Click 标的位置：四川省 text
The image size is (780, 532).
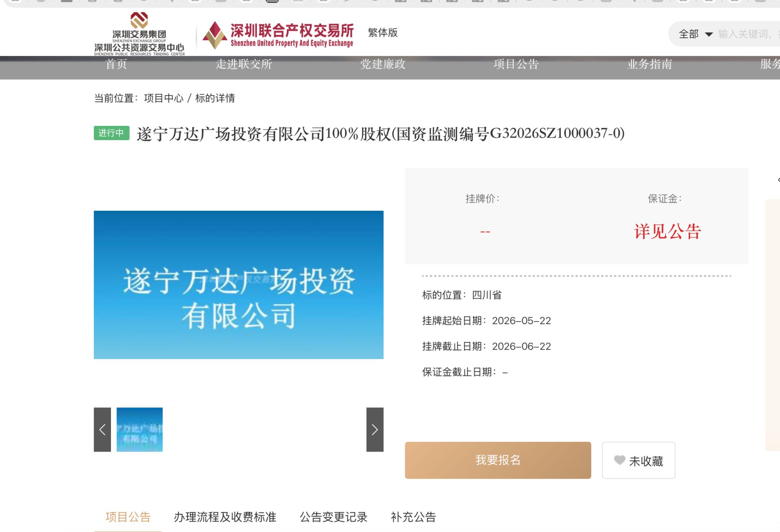(462, 295)
